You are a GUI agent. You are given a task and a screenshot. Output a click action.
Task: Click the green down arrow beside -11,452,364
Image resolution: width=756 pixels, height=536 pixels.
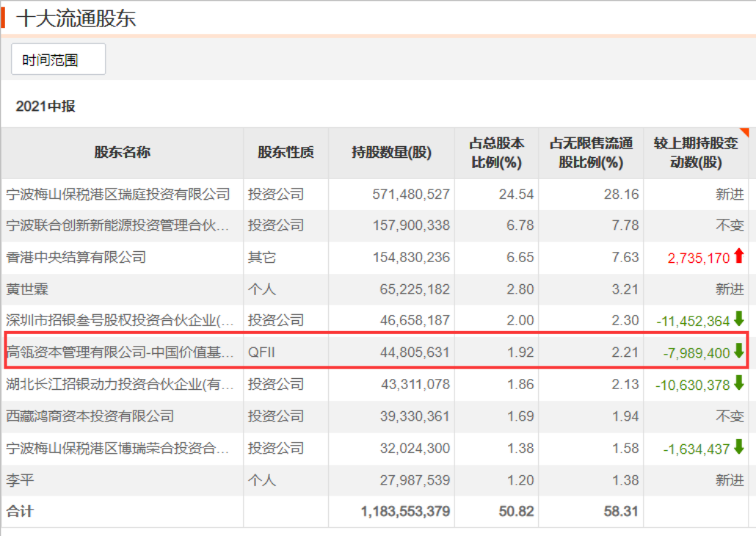click(738, 319)
